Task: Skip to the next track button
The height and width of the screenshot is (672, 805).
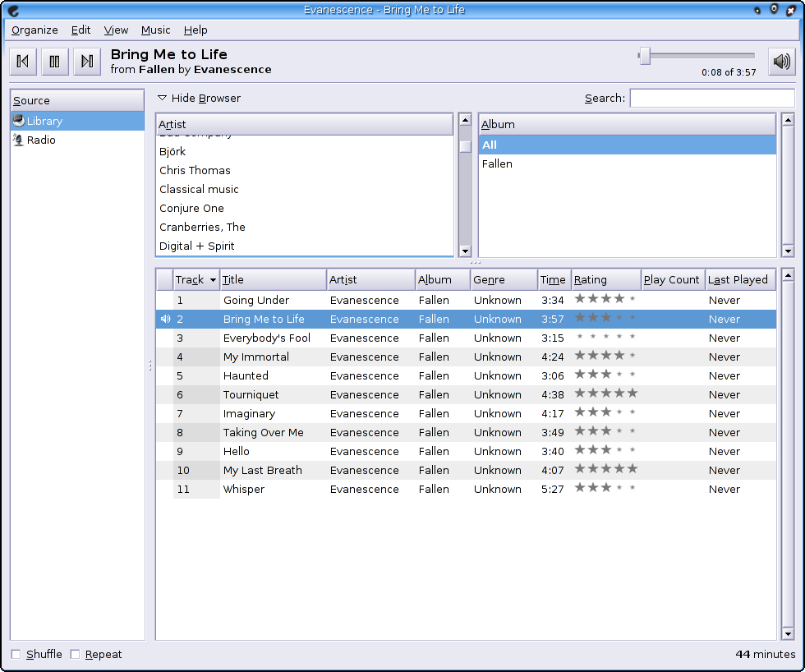Action: [86, 62]
